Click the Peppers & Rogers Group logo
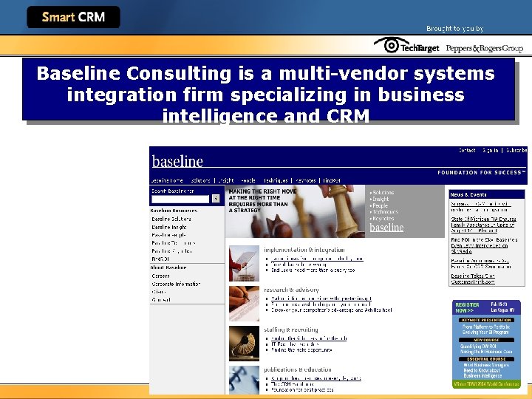This screenshot has height=399, width=532. pyautogui.click(x=485, y=49)
